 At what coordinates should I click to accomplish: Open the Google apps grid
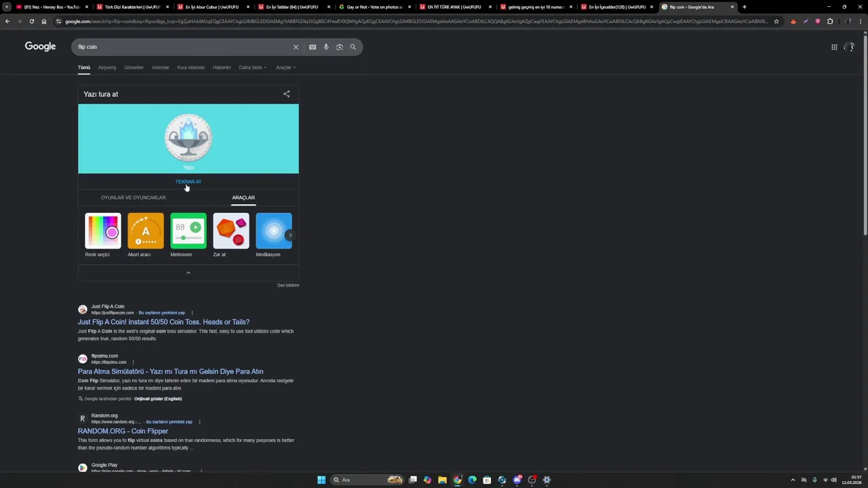pyautogui.click(x=834, y=47)
